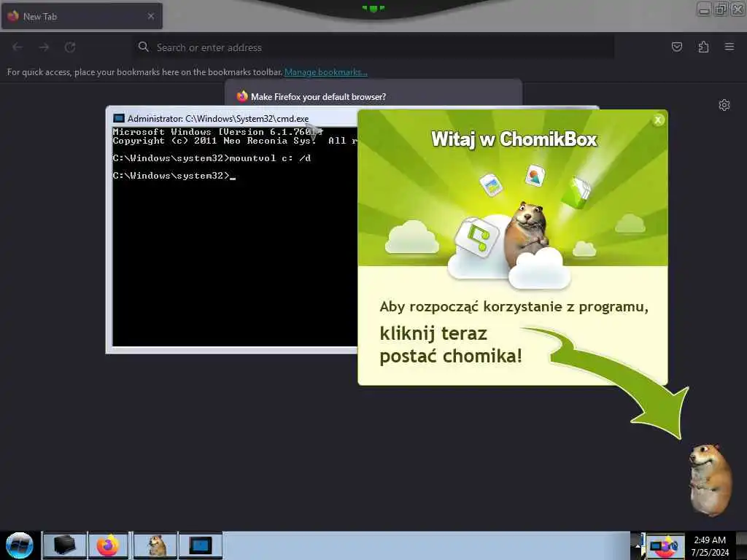This screenshot has width=747, height=560.
Task: Click inside the cmd.exe console area
Action: coord(235,236)
